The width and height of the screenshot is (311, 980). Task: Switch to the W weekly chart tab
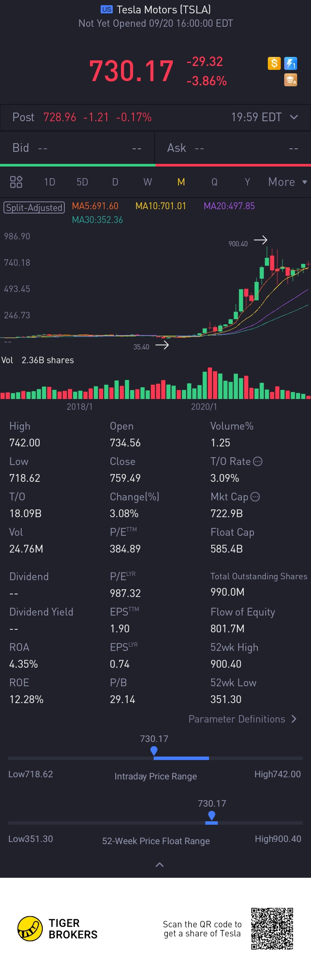(148, 182)
